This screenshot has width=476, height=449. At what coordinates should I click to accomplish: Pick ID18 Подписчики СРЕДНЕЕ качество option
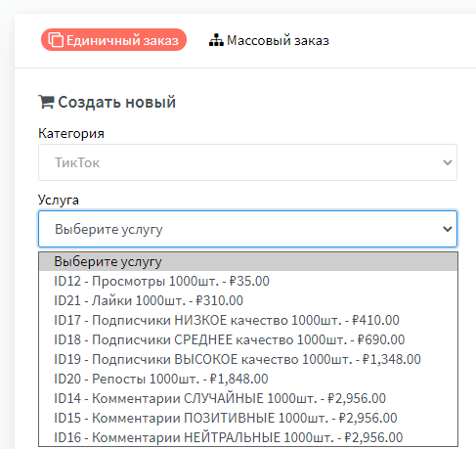[x=248, y=339]
